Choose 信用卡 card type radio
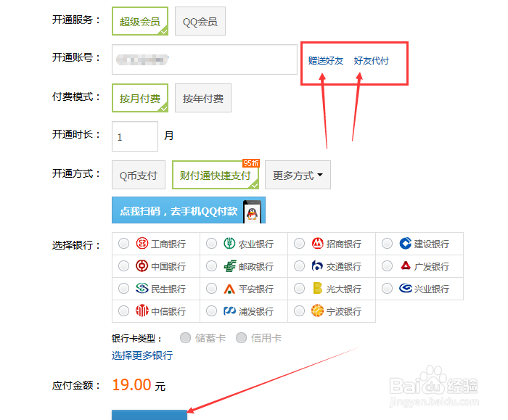This screenshot has width=508, height=420. [242, 338]
